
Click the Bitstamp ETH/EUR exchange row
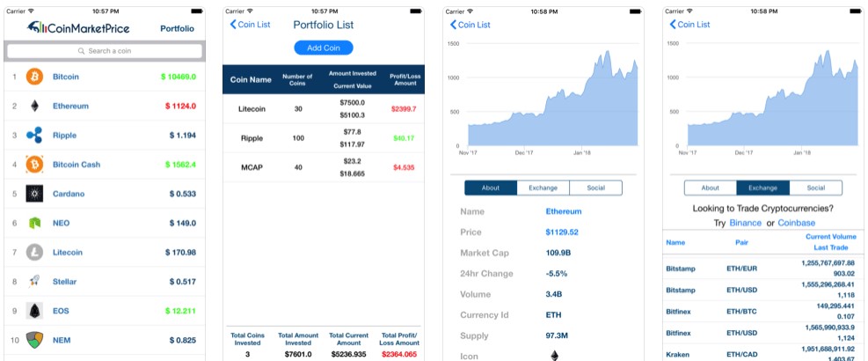(762, 269)
